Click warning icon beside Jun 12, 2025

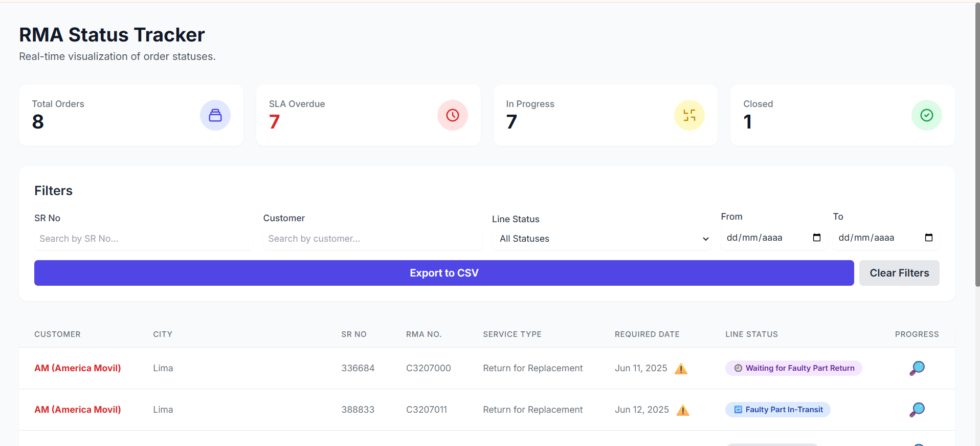click(x=683, y=410)
